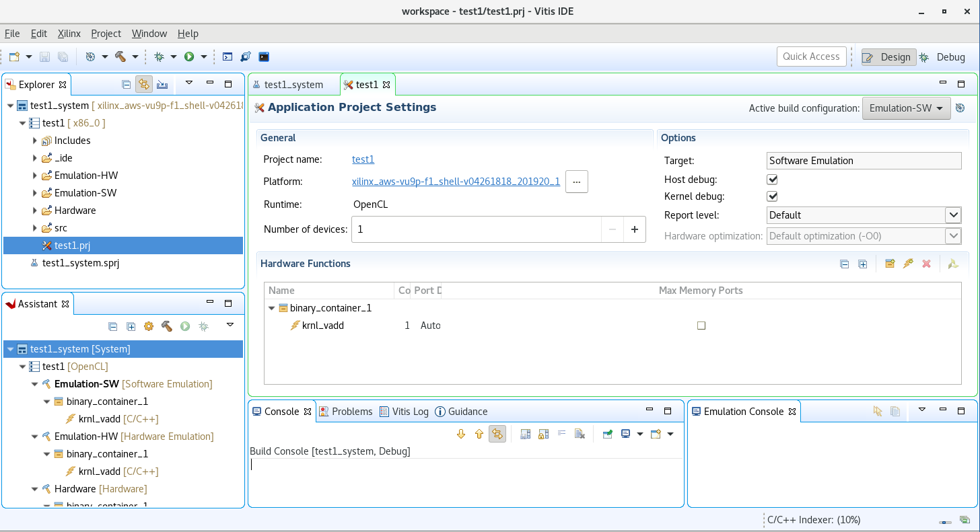Click the red remove icon in Hardware Functions
Image resolution: width=980 pixels, height=532 pixels.
tap(926, 264)
